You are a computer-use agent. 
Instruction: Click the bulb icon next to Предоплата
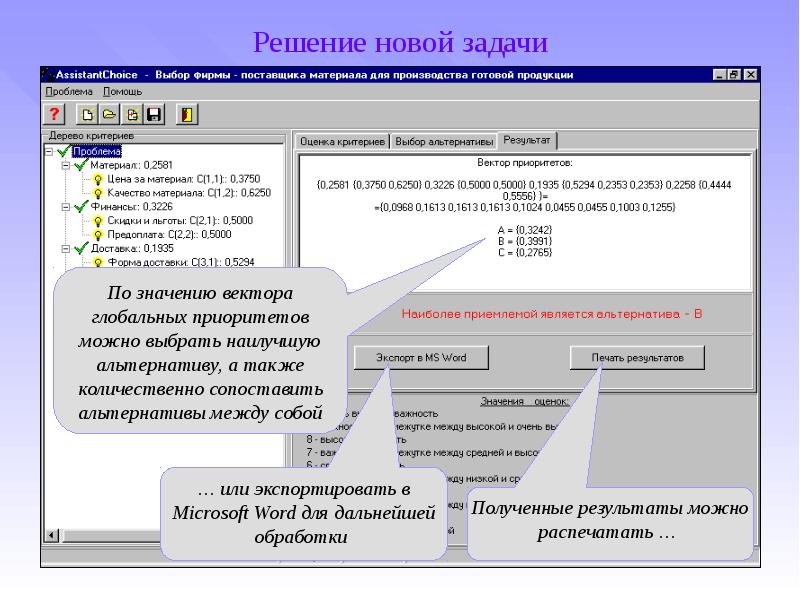click(x=98, y=235)
